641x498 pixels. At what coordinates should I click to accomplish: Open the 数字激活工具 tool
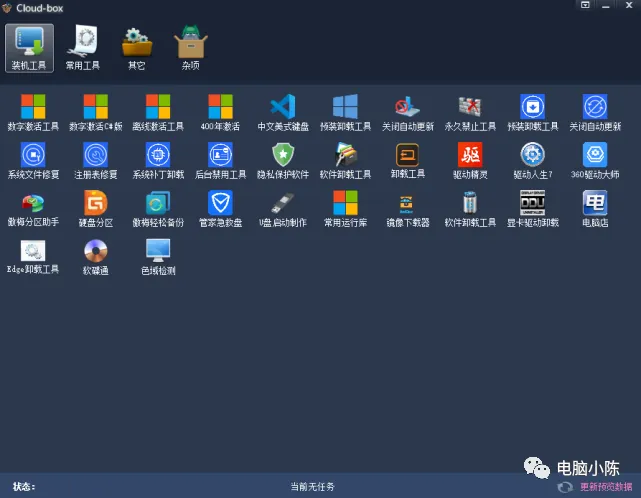pyautogui.click(x=33, y=112)
